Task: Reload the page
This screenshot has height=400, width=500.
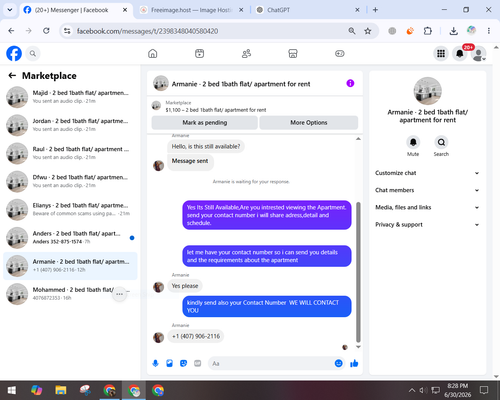Action: click(46, 31)
